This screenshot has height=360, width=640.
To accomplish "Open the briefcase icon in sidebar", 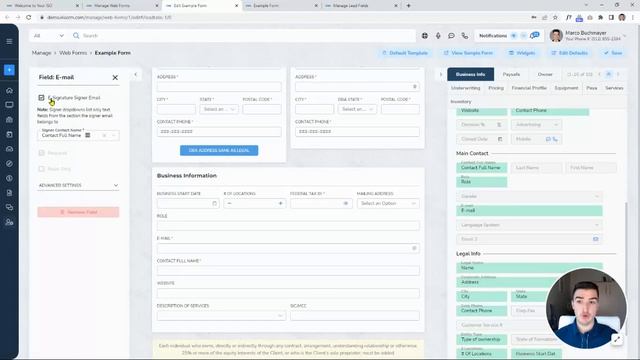I will tap(9, 120).
